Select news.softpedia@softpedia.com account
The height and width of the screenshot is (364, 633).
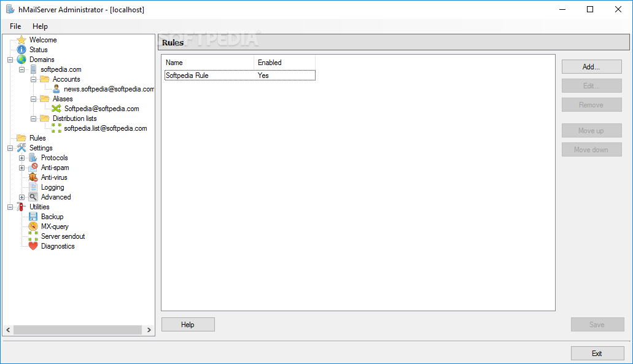109,89
